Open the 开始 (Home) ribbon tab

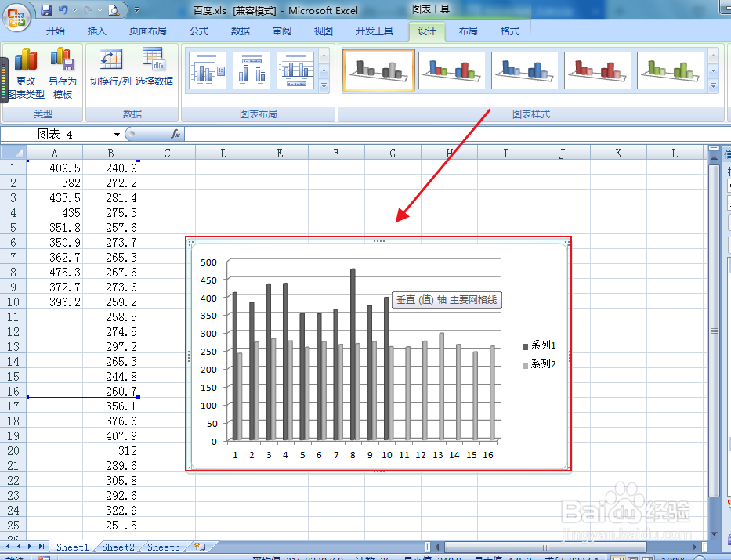tap(56, 31)
